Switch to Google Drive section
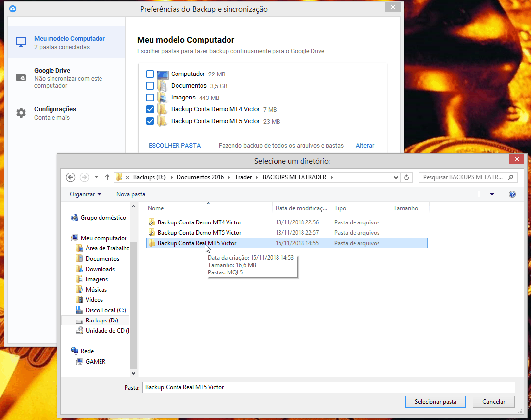The height and width of the screenshot is (420, 531). [66, 77]
